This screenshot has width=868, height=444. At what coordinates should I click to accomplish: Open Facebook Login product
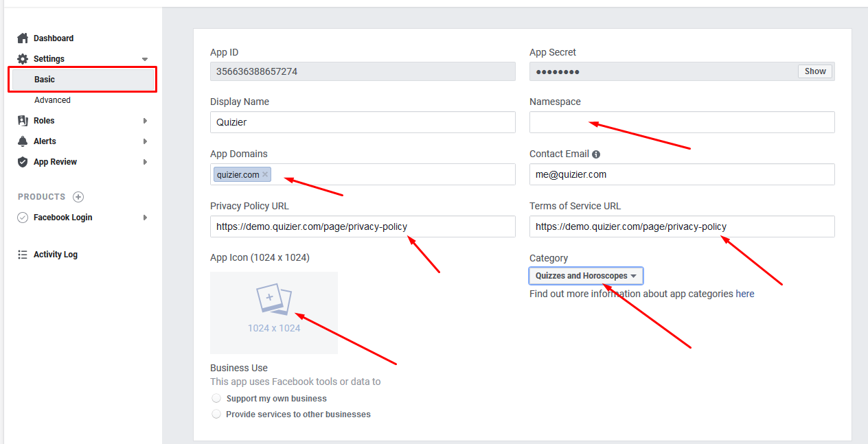(62, 218)
